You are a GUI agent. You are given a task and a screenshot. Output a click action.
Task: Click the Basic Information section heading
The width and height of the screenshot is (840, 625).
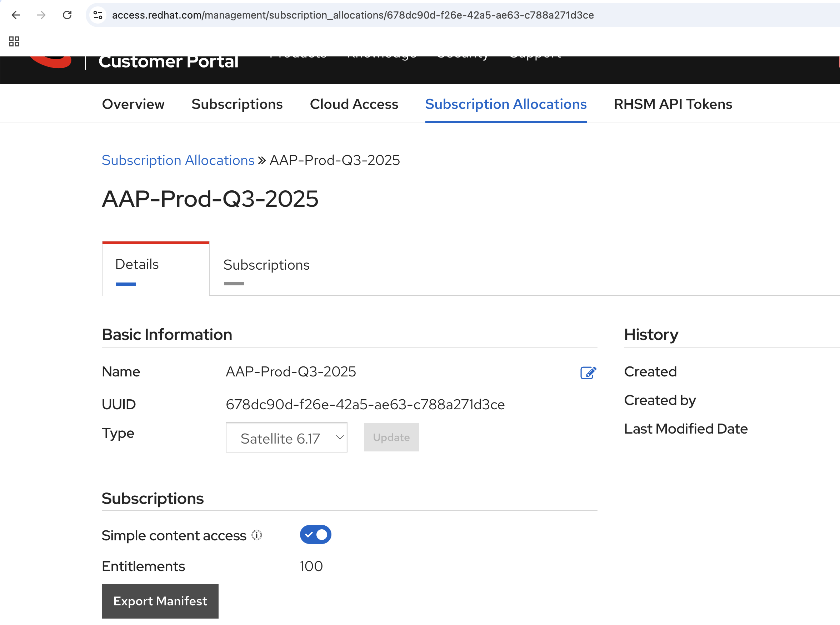tap(167, 335)
